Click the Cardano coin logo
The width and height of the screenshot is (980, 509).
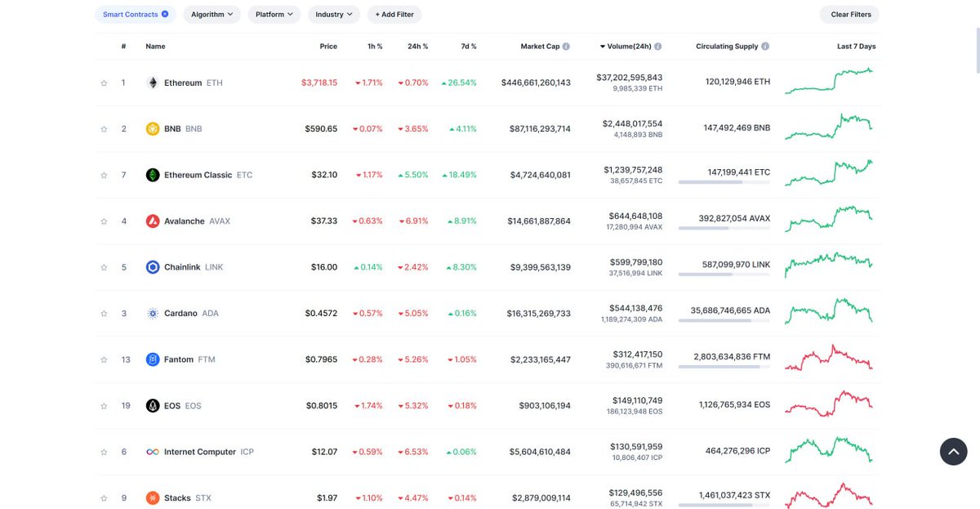153,314
